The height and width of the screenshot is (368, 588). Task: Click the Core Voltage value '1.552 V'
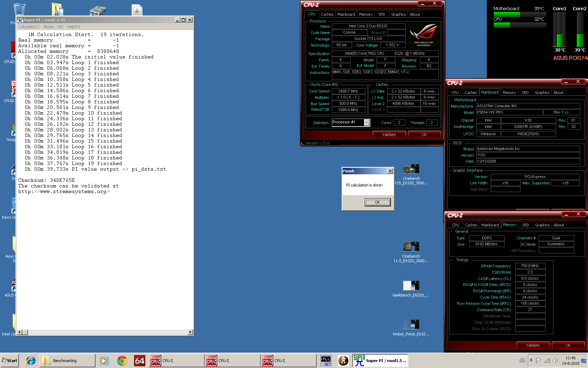[x=392, y=45]
